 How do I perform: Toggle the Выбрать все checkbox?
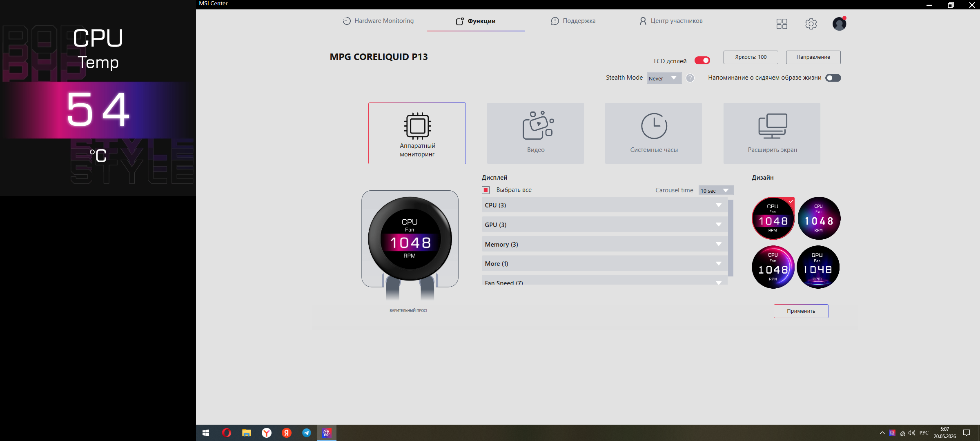tap(486, 190)
